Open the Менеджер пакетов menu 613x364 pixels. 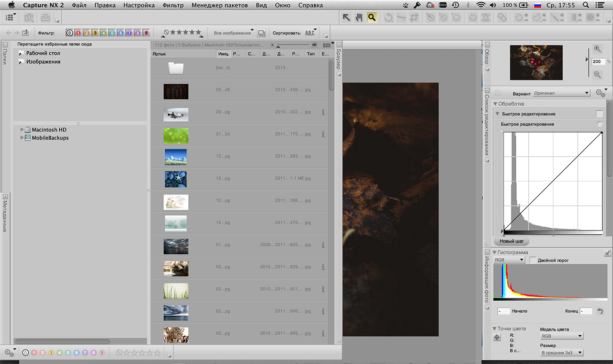coord(219,5)
